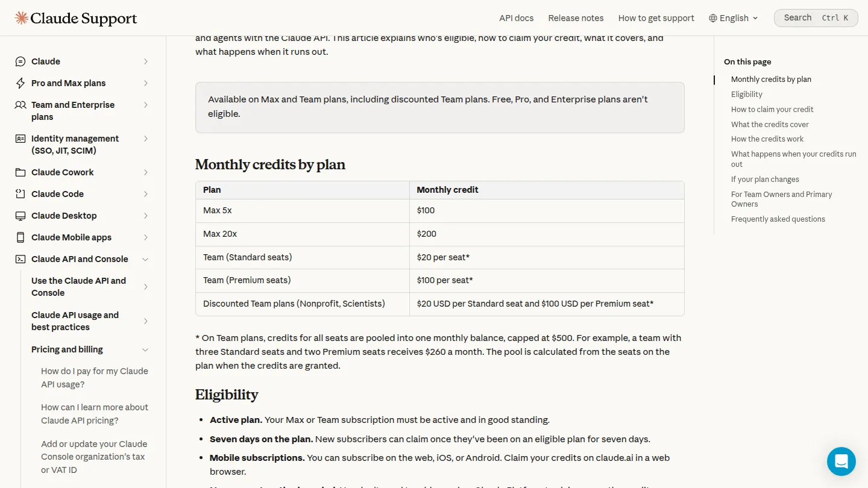Collapse the Pricing and billing subsection
Viewport: 868px width, 488px height.
pyautogui.click(x=145, y=349)
